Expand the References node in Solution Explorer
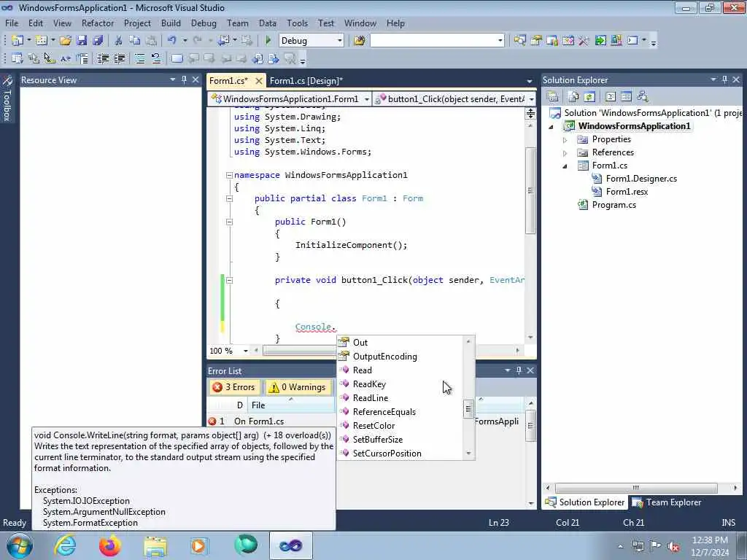Viewport: 747px width, 560px height. [x=565, y=153]
